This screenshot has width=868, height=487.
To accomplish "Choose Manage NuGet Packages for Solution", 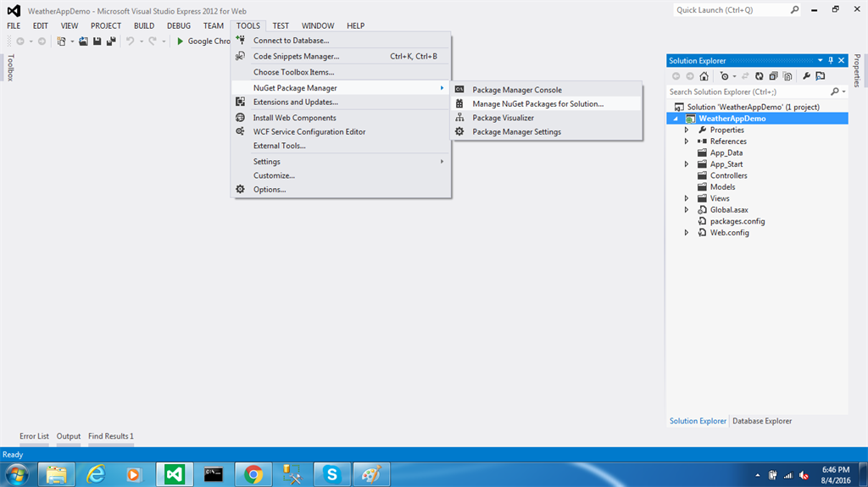I will (x=547, y=104).
